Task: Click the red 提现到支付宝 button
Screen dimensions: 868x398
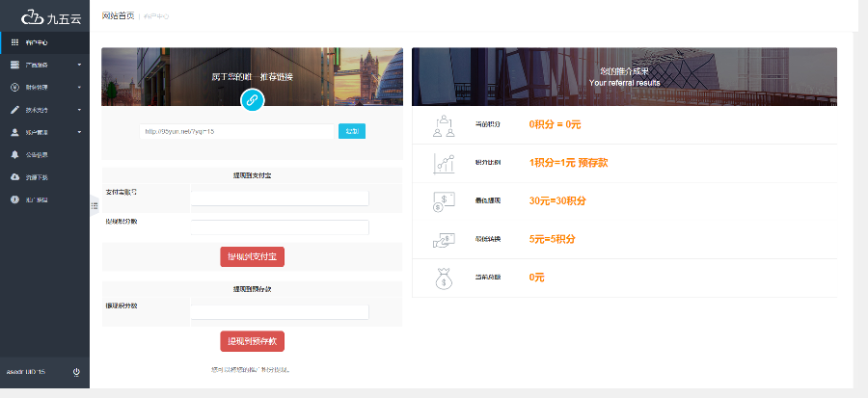Action: [x=252, y=256]
